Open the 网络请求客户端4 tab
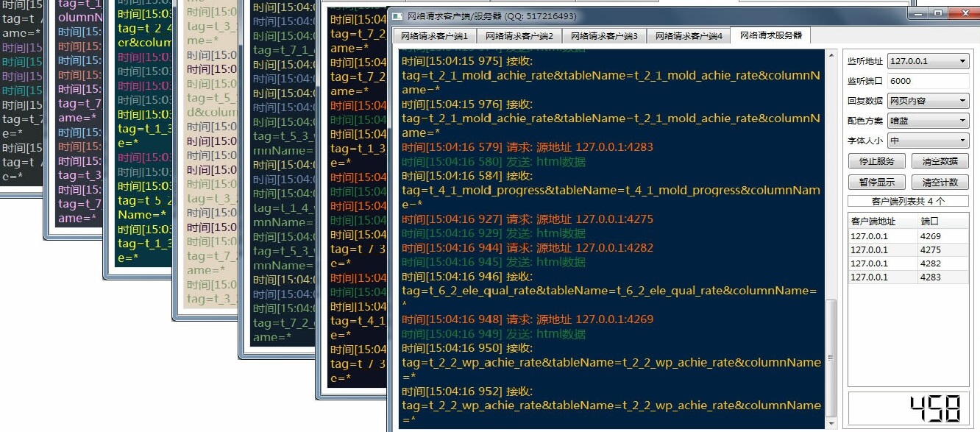The image size is (980, 432). [689, 36]
